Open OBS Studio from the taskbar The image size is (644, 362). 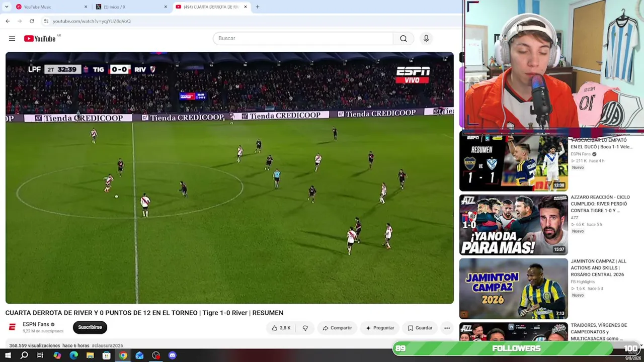point(156,355)
